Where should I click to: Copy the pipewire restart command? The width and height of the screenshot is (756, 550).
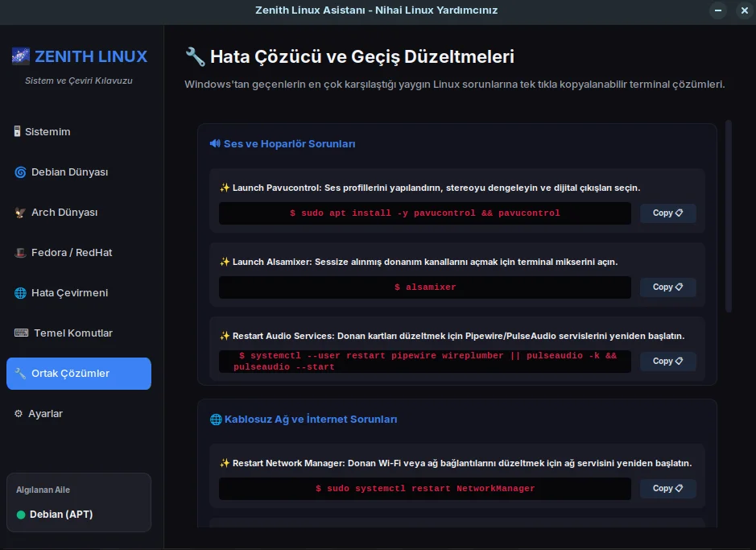click(x=667, y=361)
